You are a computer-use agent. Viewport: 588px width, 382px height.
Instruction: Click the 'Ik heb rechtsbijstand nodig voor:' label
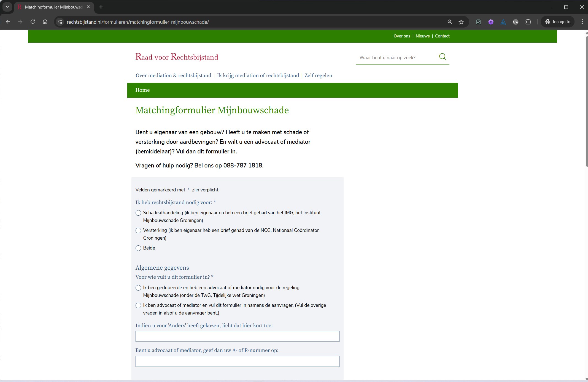(176, 202)
